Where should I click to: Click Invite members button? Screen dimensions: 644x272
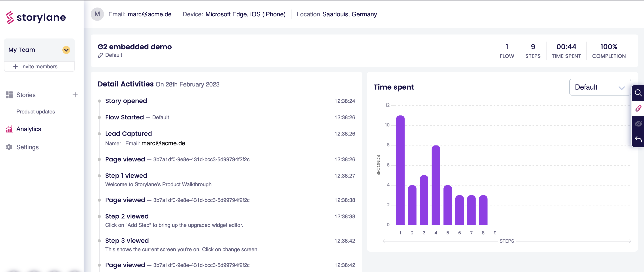39,67
